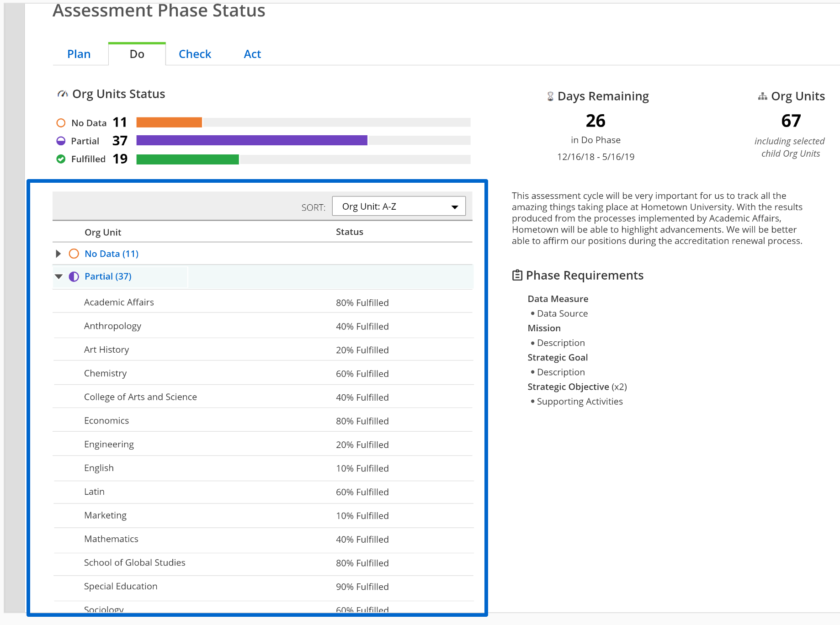The width and height of the screenshot is (840, 625).
Task: Click the green Fulfilled progress bar
Action: [x=187, y=159]
